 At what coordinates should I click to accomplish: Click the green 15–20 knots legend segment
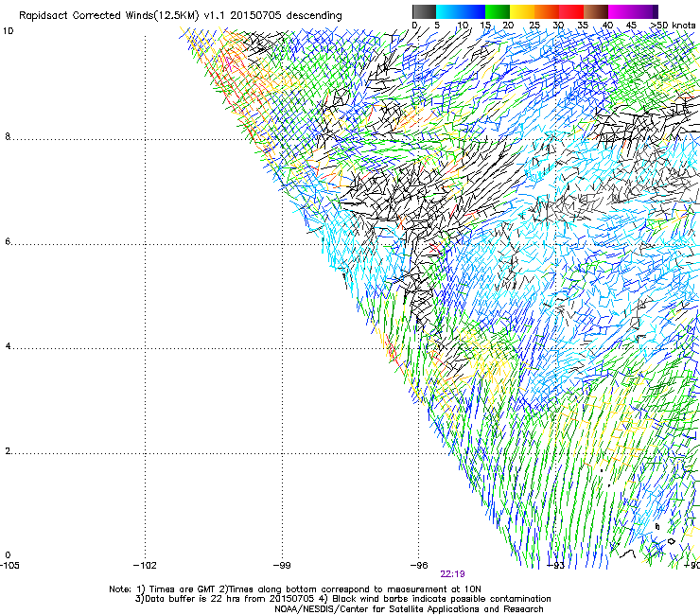coord(498,11)
